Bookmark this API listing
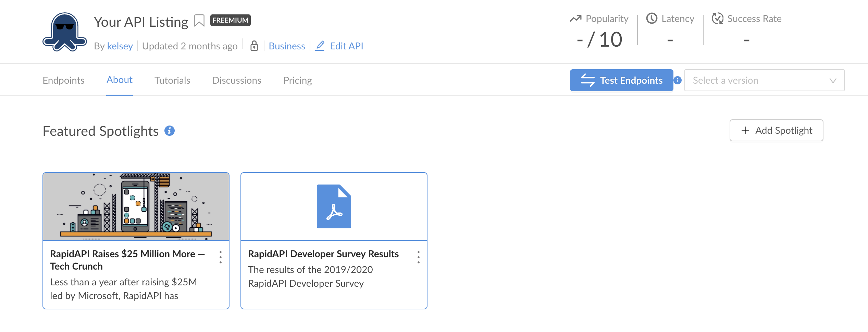 click(x=199, y=21)
